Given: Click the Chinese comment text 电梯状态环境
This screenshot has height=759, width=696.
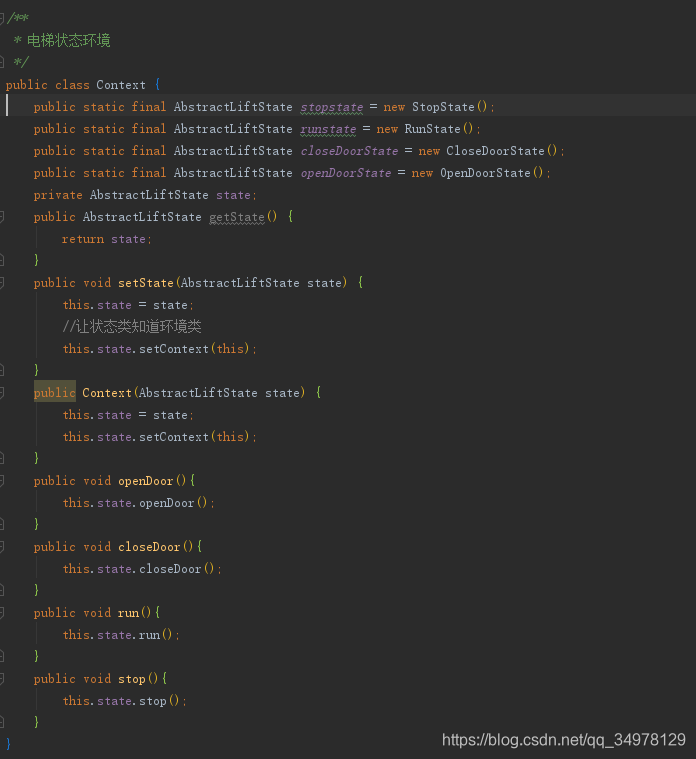Looking at the screenshot, I should click(x=69, y=40).
